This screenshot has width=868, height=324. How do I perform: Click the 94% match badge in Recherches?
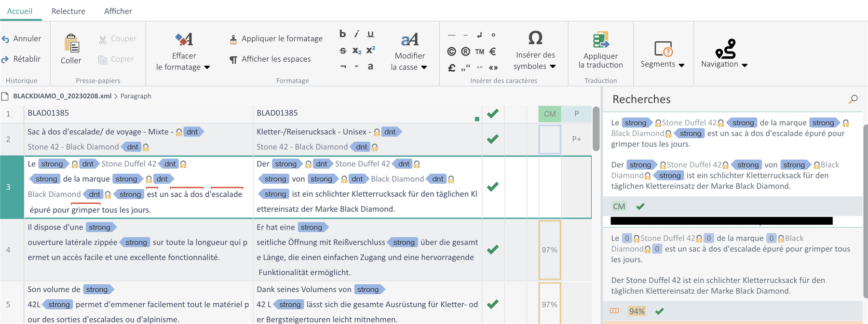tap(637, 311)
